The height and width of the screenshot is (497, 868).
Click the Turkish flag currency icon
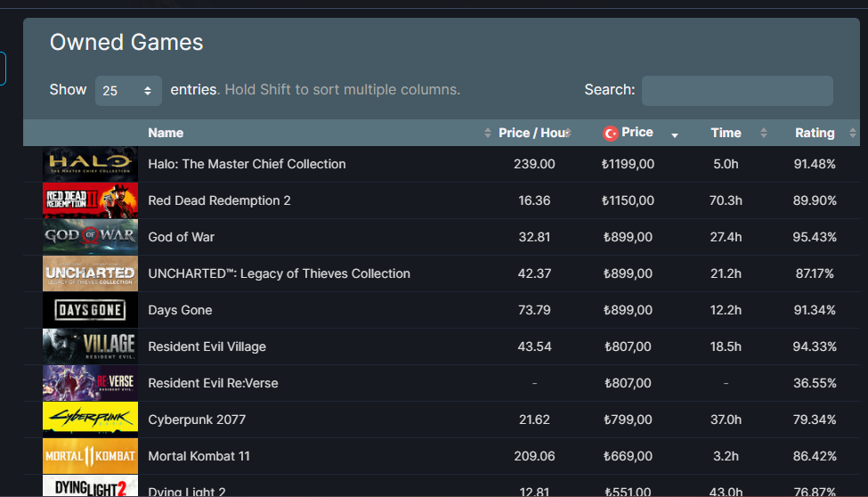610,133
